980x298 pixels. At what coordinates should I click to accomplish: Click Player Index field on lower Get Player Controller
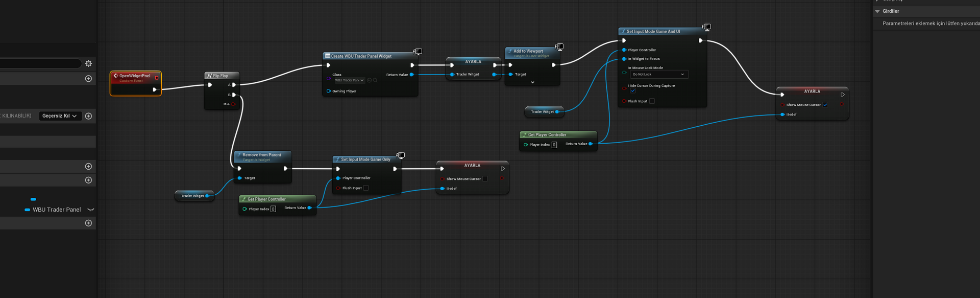(x=273, y=209)
